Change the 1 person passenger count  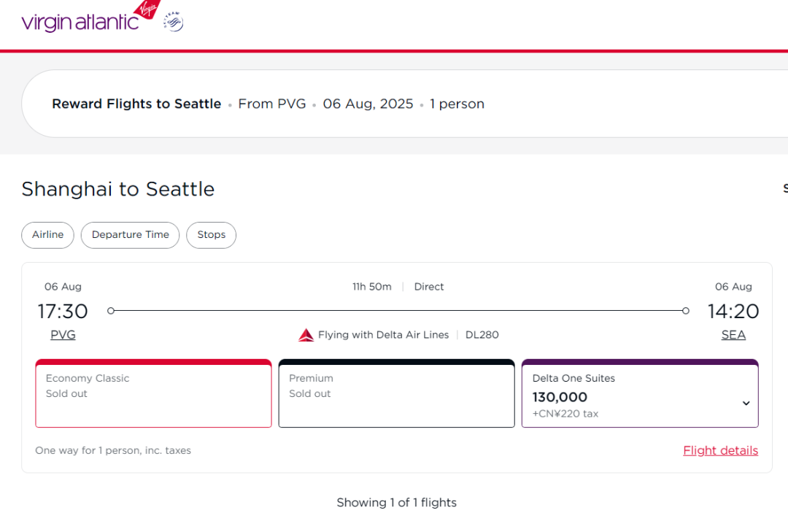457,104
